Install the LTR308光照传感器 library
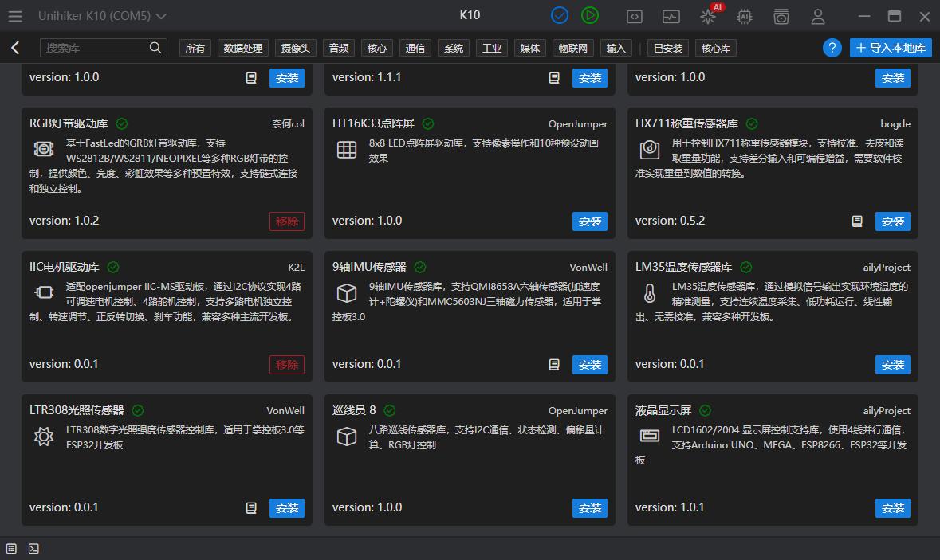Viewport: 940px width, 560px height. pyautogui.click(x=286, y=508)
